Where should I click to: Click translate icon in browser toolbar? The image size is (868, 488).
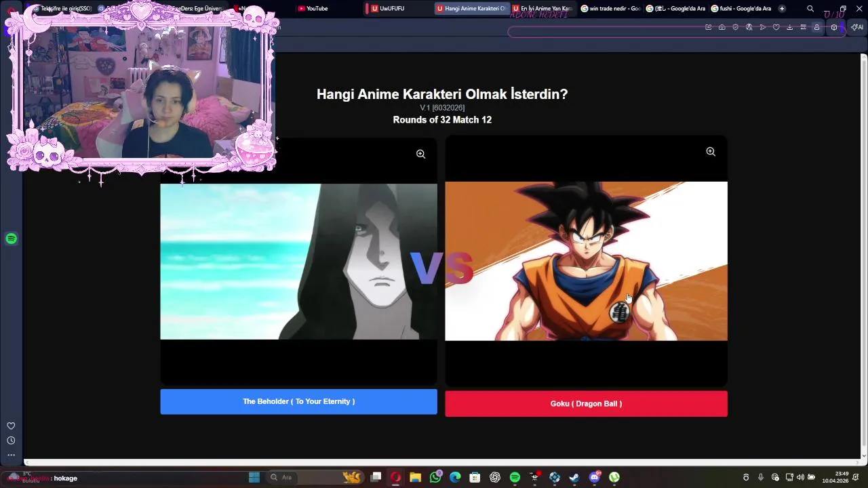click(x=749, y=27)
